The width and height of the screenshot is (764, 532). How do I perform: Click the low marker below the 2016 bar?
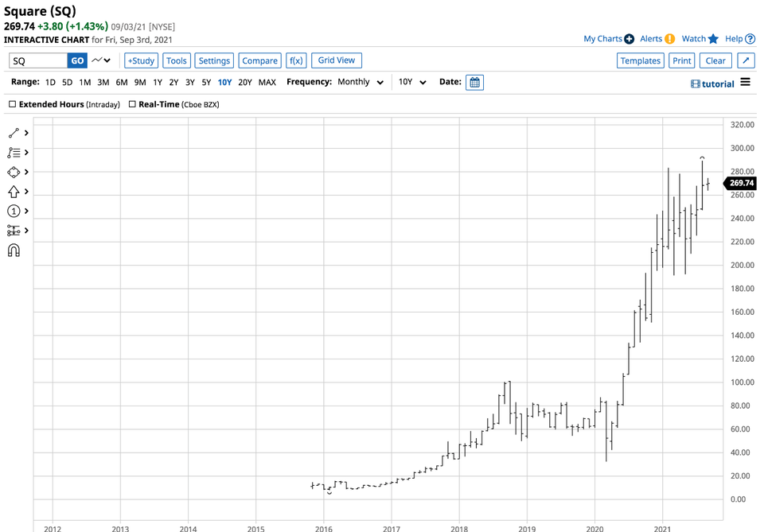(x=329, y=493)
